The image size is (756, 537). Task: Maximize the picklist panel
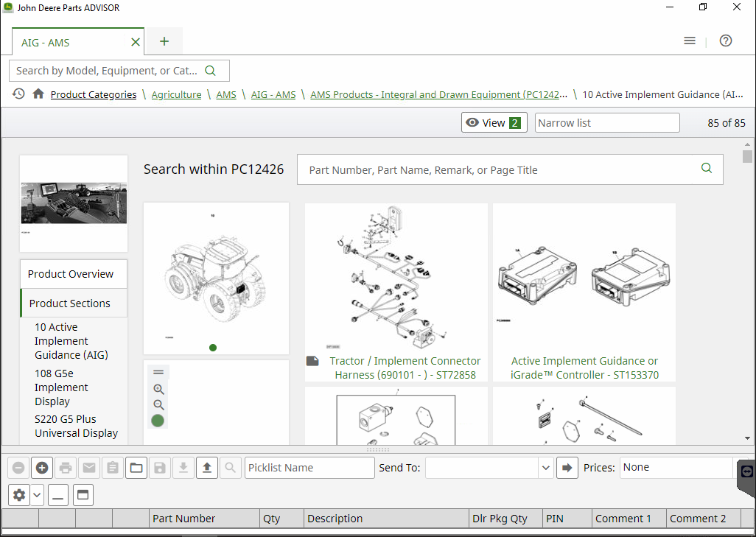[x=83, y=495]
